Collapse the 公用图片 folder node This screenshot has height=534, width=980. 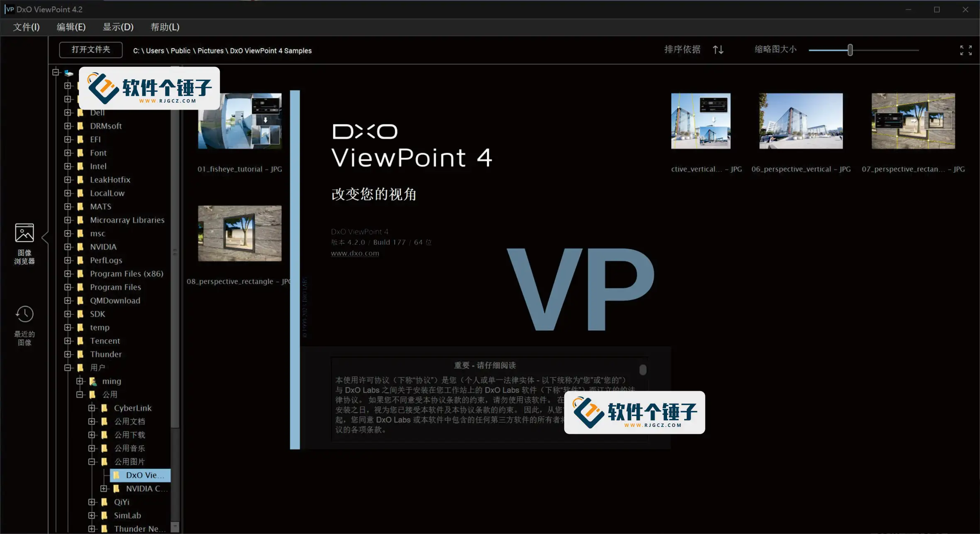point(92,462)
